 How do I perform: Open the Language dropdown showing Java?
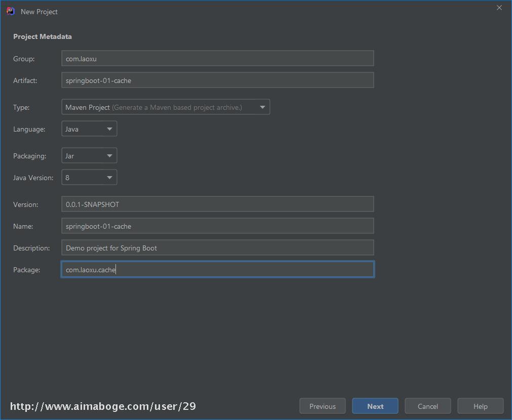89,129
